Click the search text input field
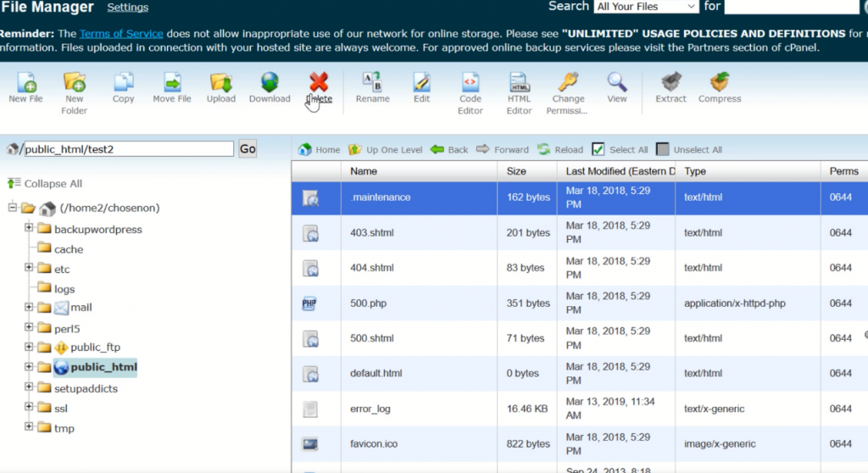 [x=792, y=7]
